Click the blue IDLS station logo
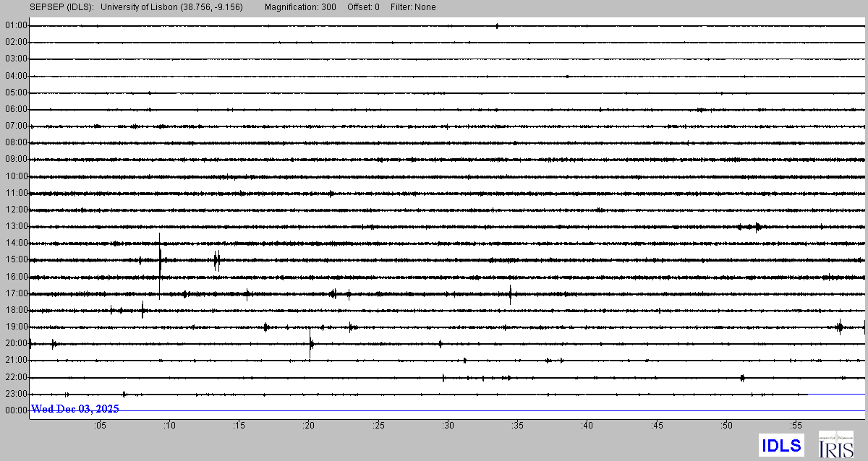The width and height of the screenshot is (868, 461). [x=781, y=445]
